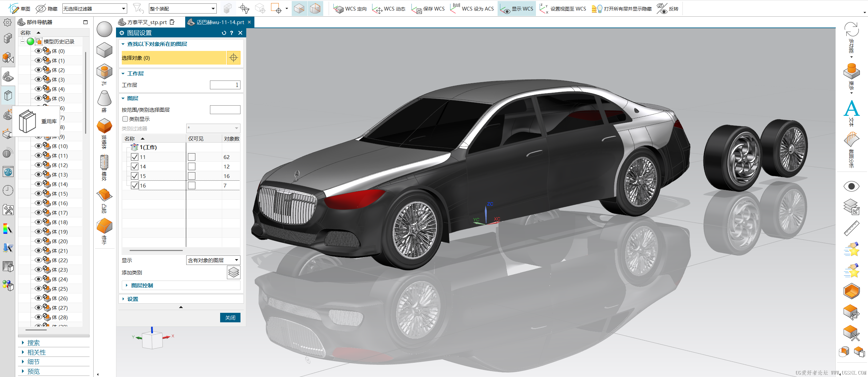Collapse the 图层 section header
This screenshot has height=377, width=868.
[x=123, y=98]
